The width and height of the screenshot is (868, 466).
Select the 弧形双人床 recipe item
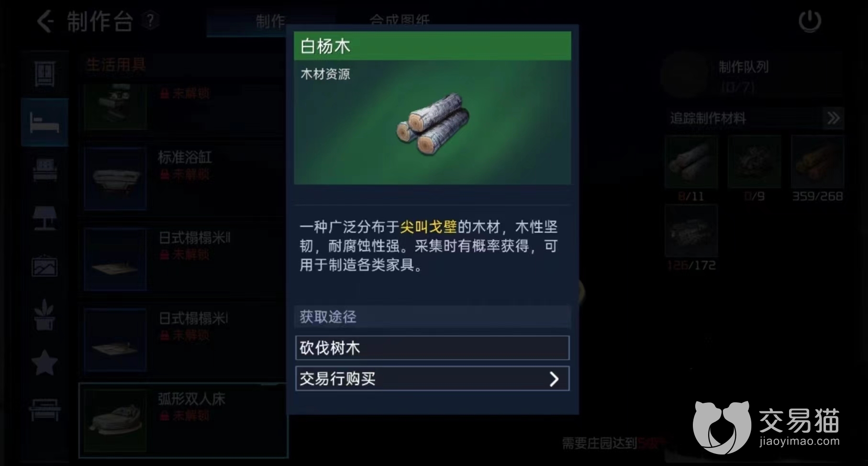(x=183, y=420)
